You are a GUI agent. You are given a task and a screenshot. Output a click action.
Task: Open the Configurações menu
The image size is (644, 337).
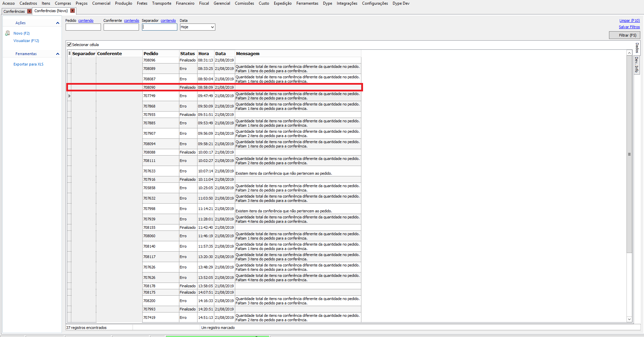click(x=375, y=3)
